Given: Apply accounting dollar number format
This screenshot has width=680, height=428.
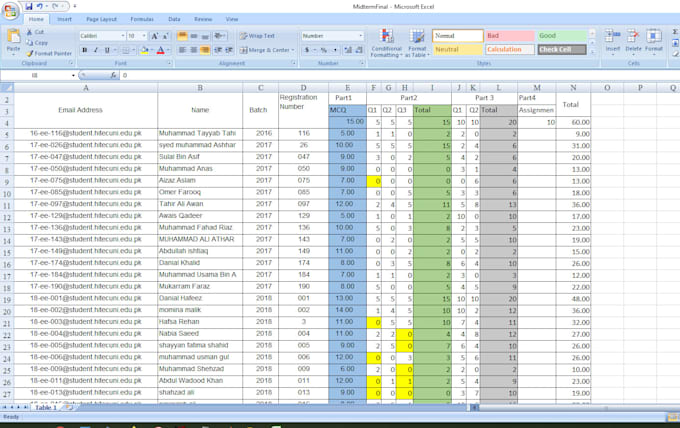Looking at the screenshot, I should [307, 50].
